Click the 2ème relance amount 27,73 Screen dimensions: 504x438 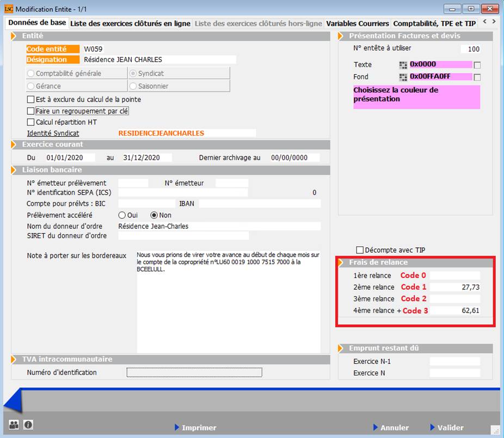click(x=455, y=287)
